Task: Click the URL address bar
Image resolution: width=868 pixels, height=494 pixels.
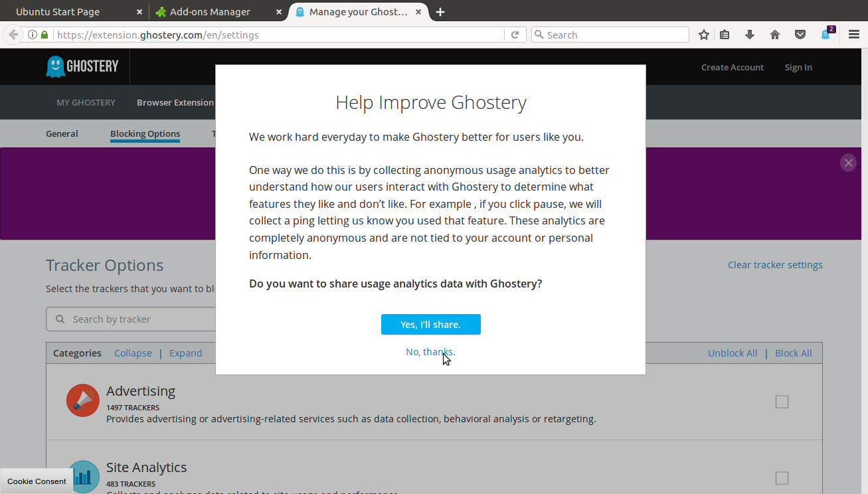Action: [279, 35]
